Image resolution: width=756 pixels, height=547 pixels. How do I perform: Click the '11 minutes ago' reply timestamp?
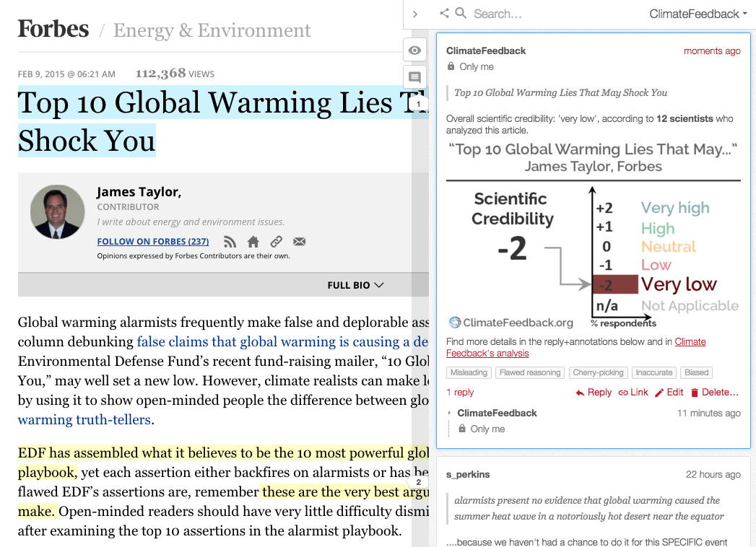point(709,413)
